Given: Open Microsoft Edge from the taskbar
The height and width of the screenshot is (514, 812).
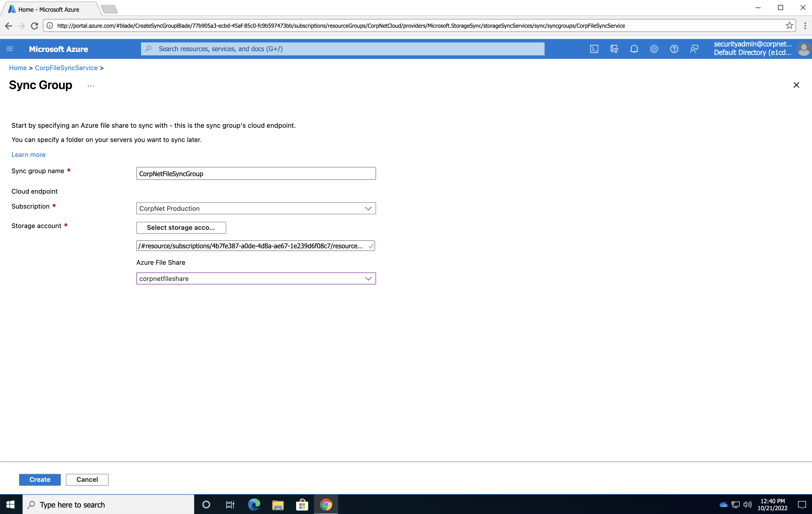Looking at the screenshot, I should (254, 504).
